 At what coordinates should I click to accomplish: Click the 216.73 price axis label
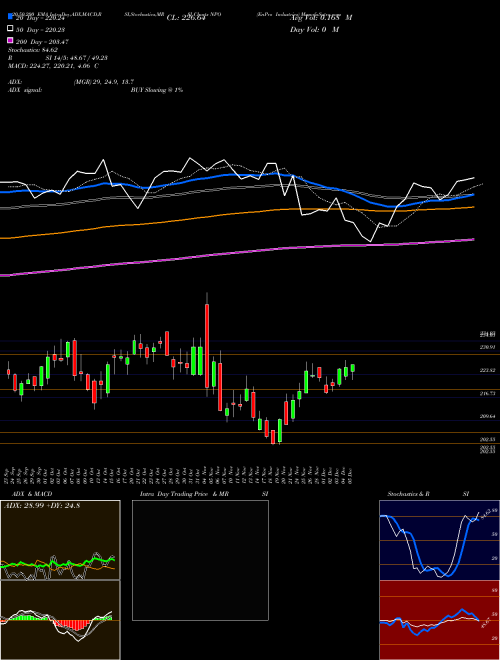pos(487,393)
